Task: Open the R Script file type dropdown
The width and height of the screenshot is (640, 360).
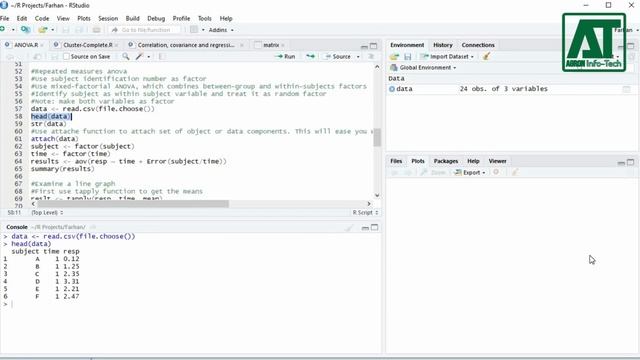Action: tap(365, 213)
